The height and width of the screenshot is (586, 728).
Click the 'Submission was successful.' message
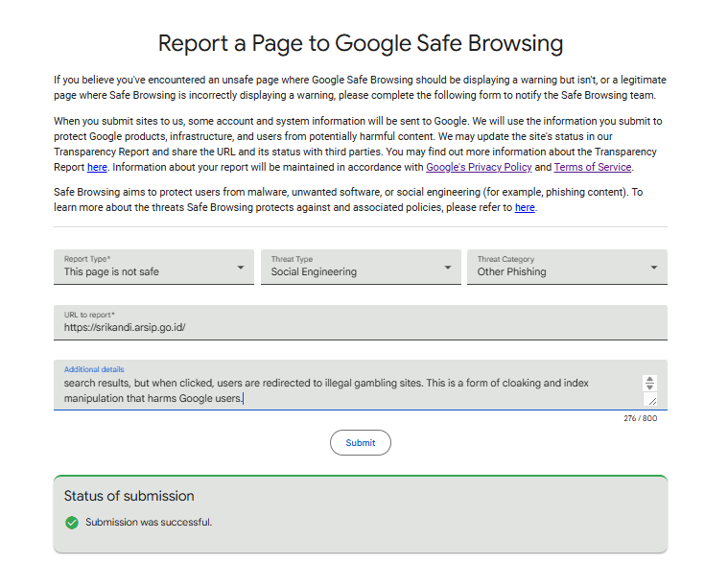[x=149, y=523]
